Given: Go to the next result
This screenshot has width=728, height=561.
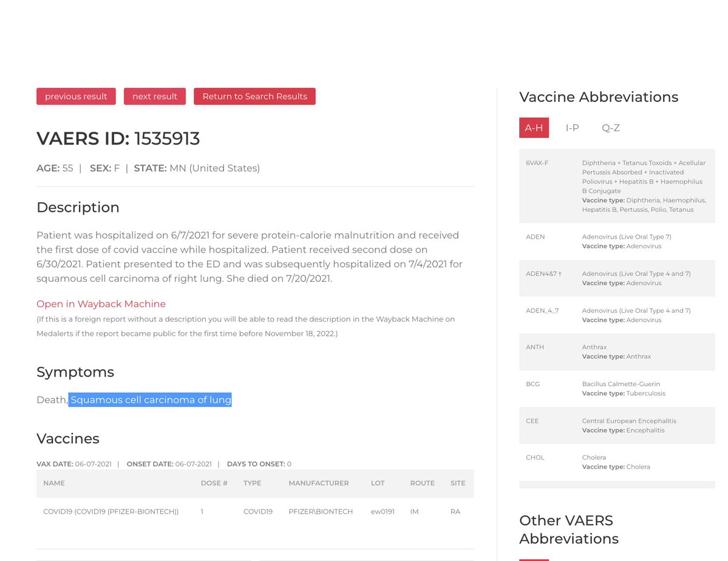Looking at the screenshot, I should pyautogui.click(x=155, y=97).
